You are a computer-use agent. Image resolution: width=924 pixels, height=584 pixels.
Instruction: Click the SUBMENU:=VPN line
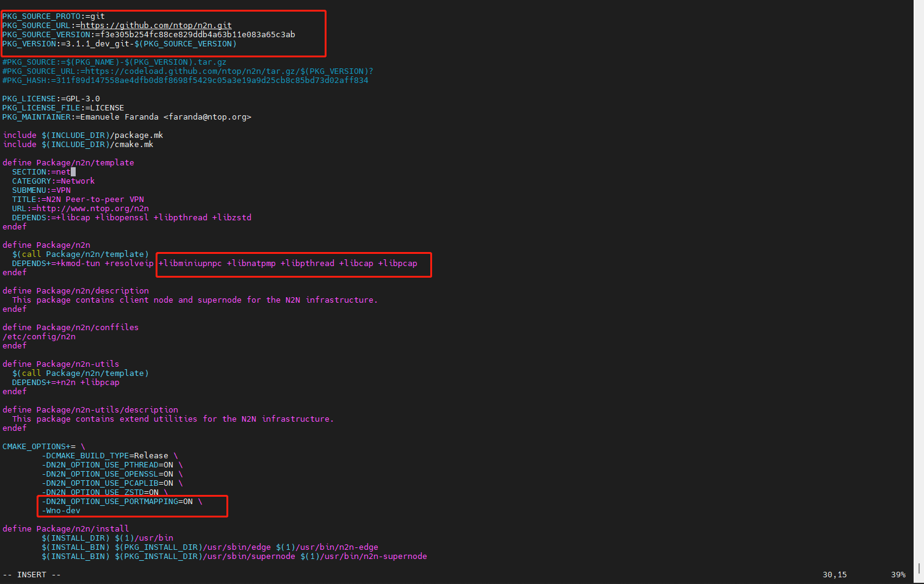42,190
